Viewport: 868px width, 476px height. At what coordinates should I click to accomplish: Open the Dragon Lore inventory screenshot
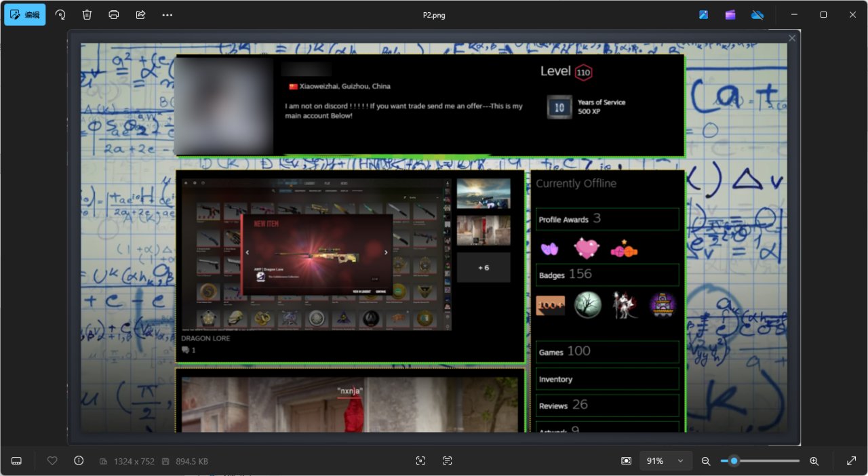[316, 255]
